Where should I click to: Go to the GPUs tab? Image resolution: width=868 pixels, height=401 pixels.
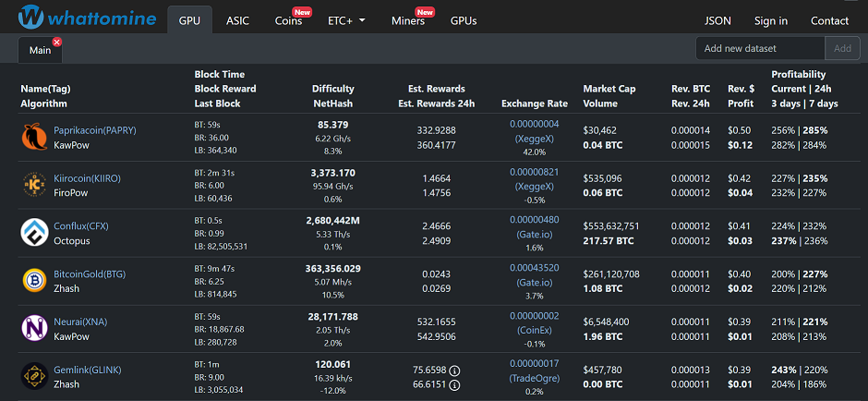(464, 20)
